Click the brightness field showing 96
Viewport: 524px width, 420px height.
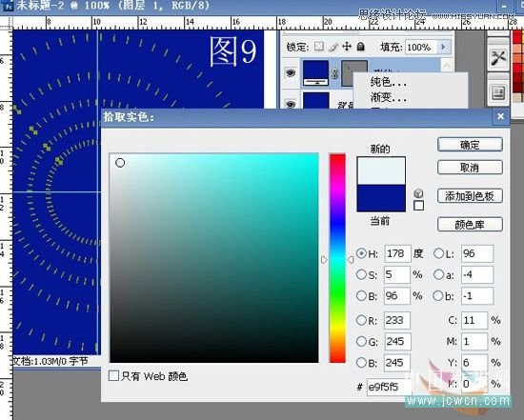coord(397,295)
